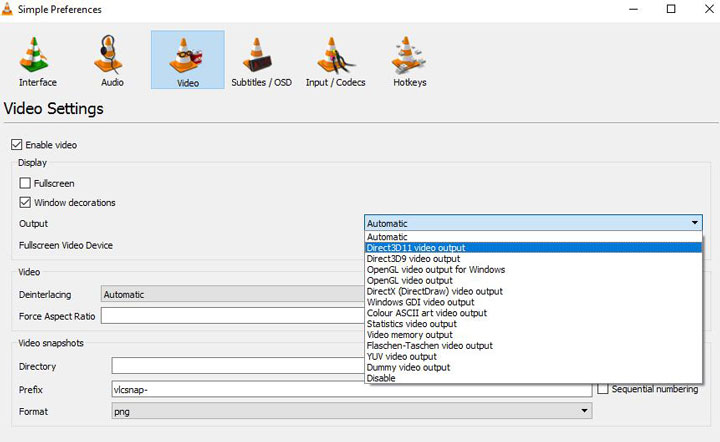Choose Direct3D11 video output
The image size is (720, 442).
coord(533,248)
